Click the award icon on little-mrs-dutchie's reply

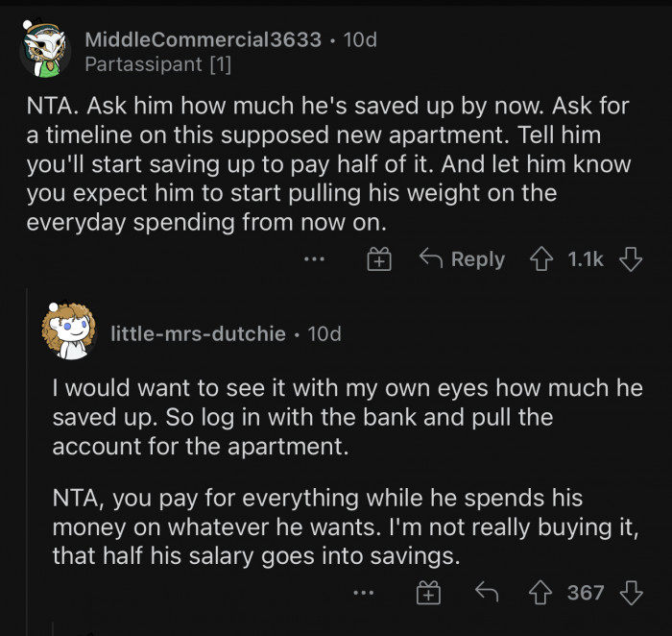(x=428, y=592)
